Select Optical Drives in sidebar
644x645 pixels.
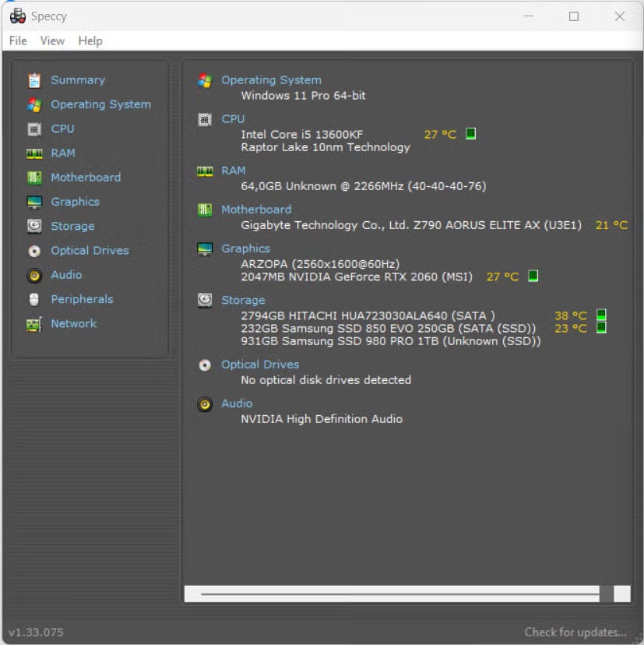click(90, 251)
